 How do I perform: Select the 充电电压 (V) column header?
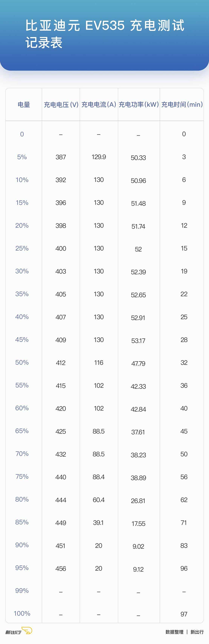click(61, 105)
